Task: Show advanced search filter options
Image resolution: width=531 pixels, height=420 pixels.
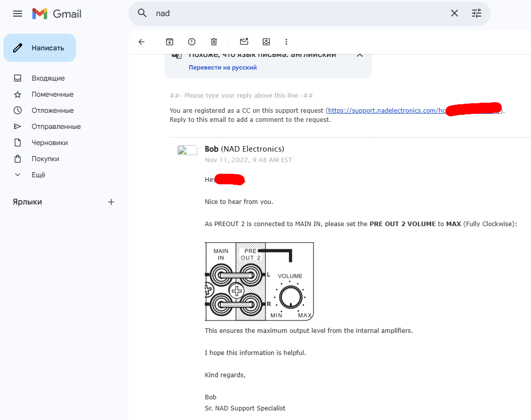Action: click(477, 14)
